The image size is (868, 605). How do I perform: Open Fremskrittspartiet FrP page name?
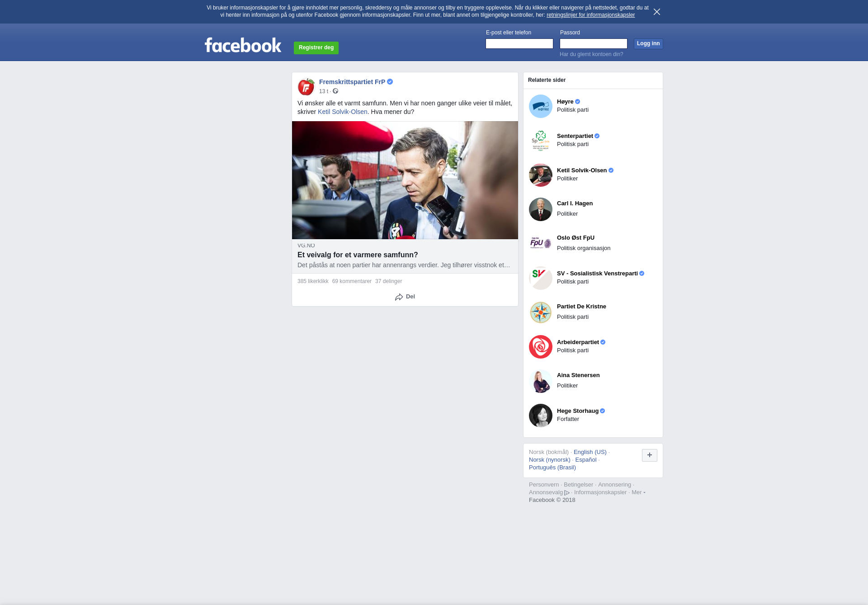[x=352, y=82]
